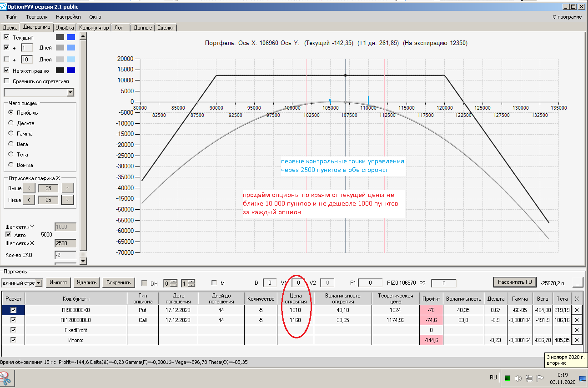This screenshot has height=388, width=588.
Task: Uncheck the Текущий checkbox
Action: point(6,37)
